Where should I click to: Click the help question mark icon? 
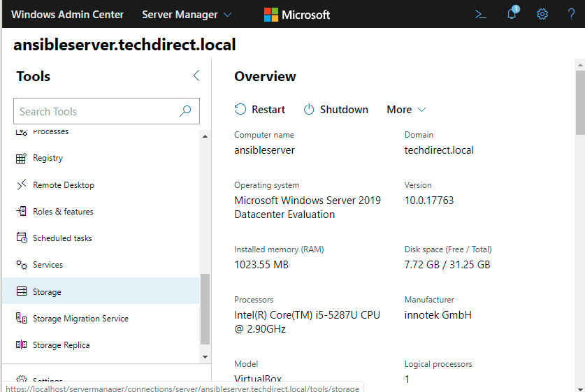pos(571,14)
